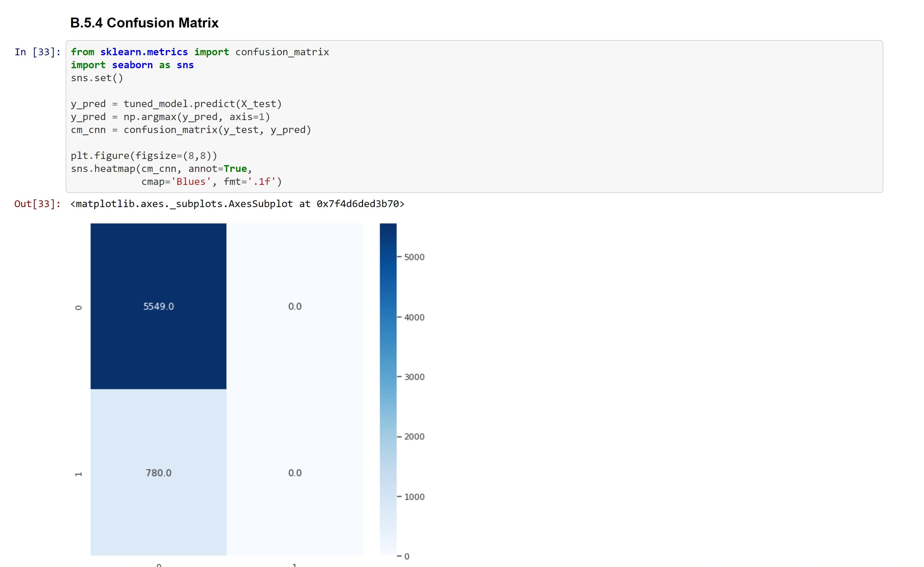Viewport: 924px width, 567px height.
Task: Place cursor on sns.set() line
Action: coord(97,78)
